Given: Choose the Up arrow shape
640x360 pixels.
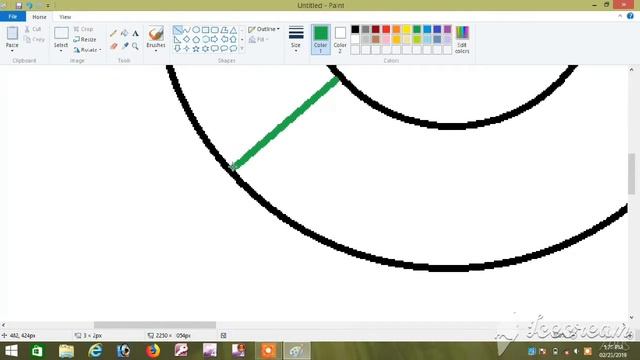Looking at the screenshot, I should 233,39.
